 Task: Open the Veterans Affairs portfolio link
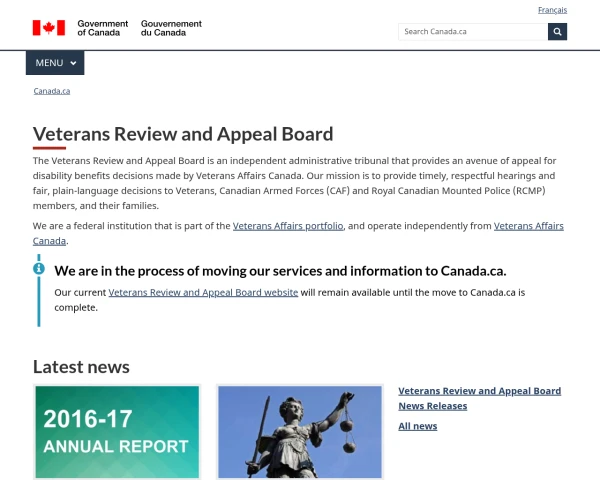pyautogui.click(x=288, y=226)
